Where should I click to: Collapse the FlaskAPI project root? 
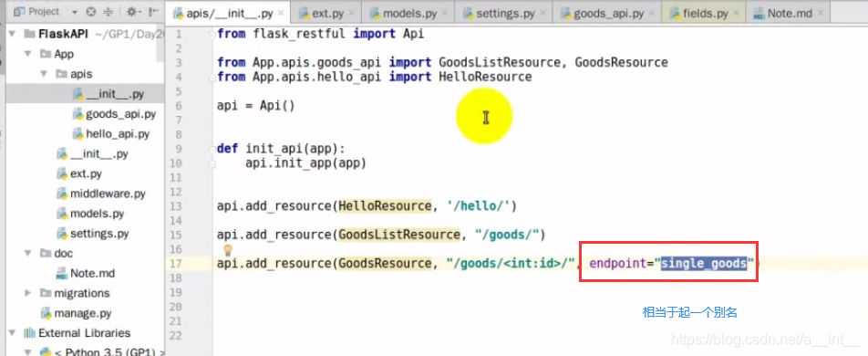point(12,35)
